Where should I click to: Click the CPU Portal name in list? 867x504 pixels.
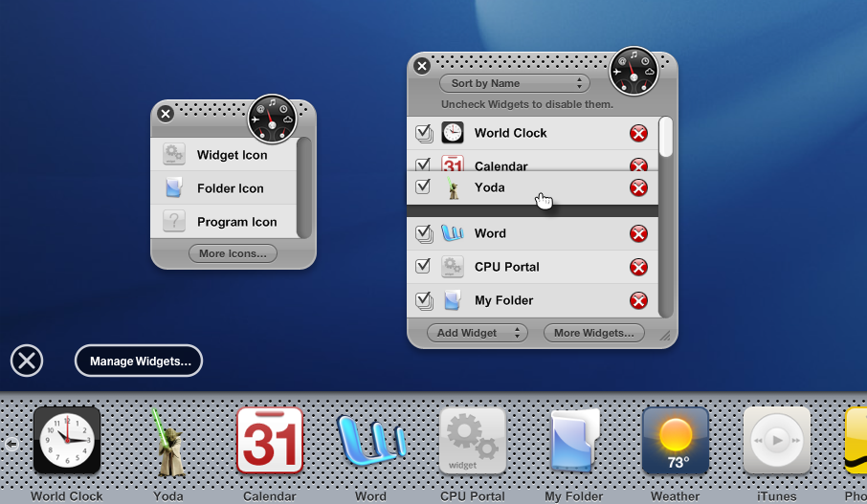tap(506, 267)
